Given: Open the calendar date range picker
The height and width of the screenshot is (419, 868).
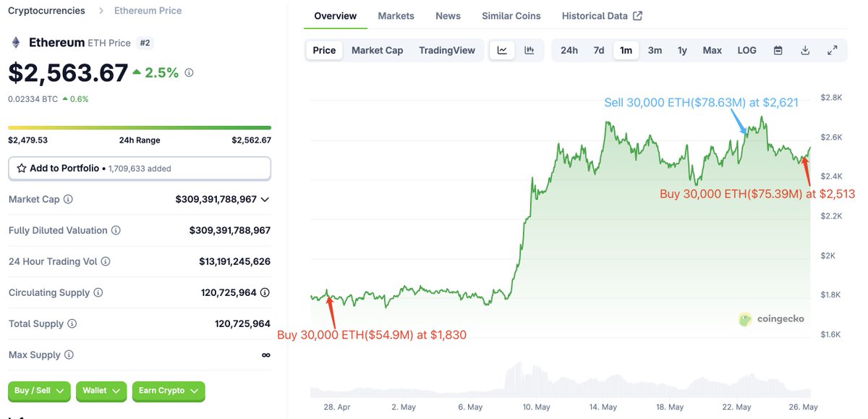Looking at the screenshot, I should coord(778,50).
